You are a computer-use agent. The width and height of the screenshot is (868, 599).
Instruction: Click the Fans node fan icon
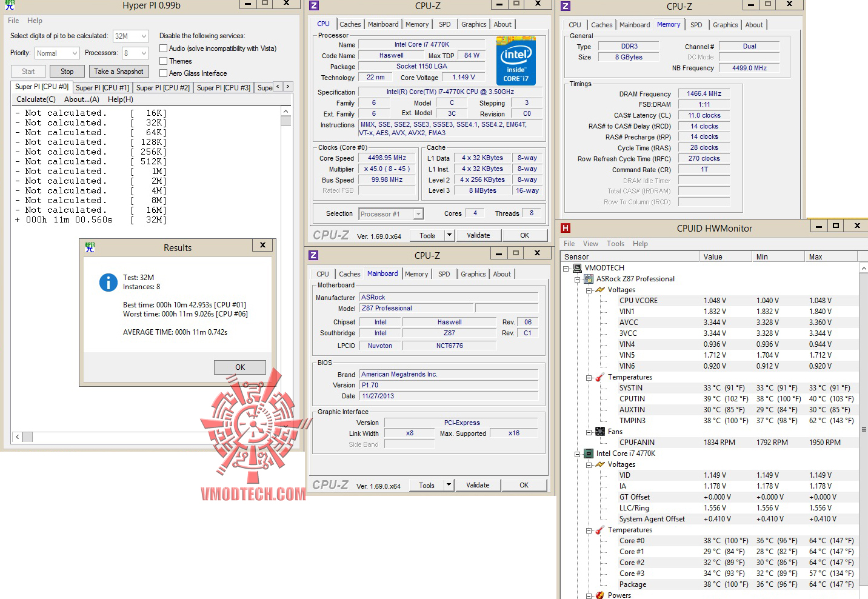pos(600,432)
